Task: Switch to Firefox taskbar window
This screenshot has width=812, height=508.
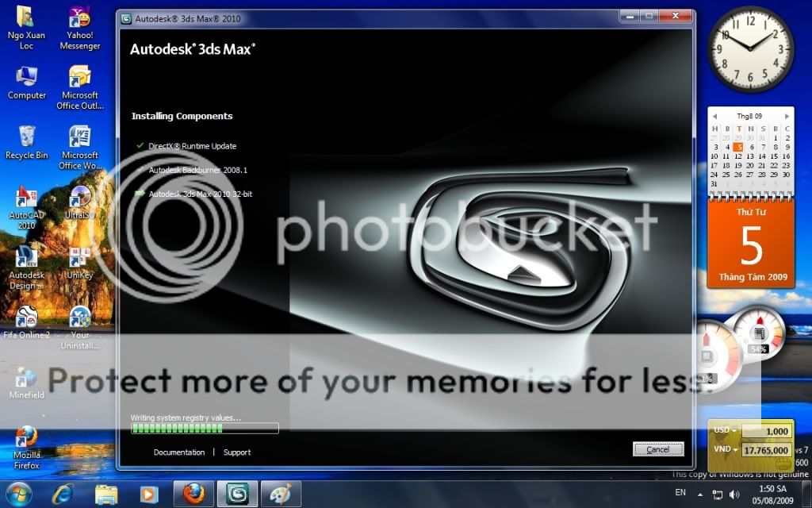Action: (x=193, y=494)
